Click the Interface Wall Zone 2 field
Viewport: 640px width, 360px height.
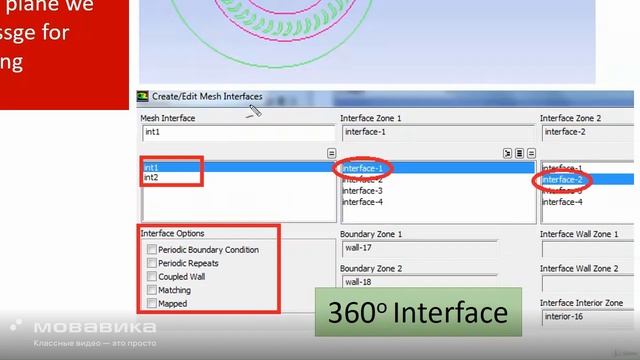588,283
